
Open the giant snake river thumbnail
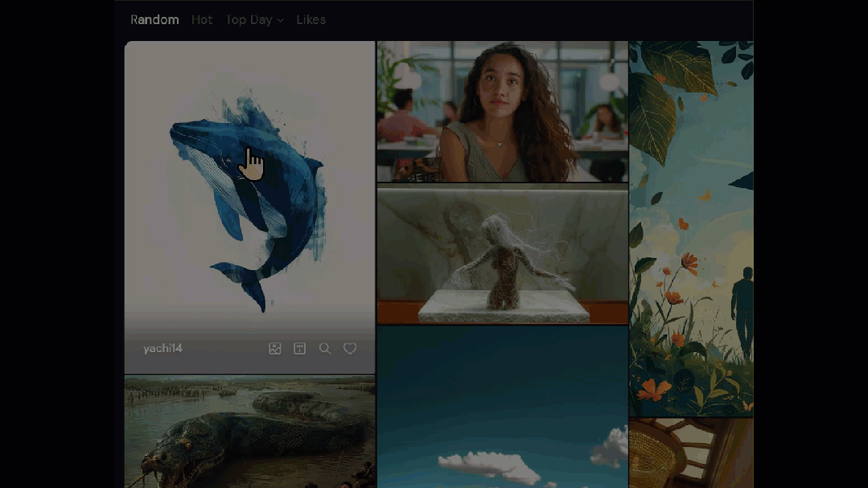(249, 432)
